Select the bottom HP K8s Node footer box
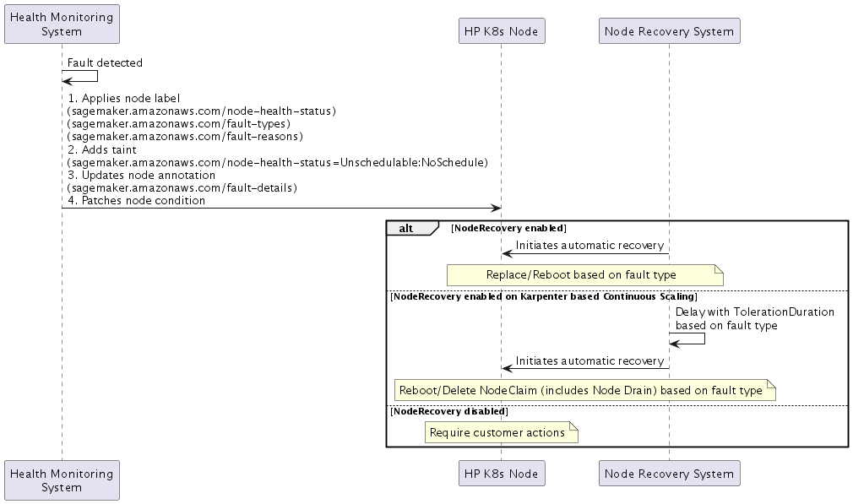The image size is (853, 504). pos(501,473)
